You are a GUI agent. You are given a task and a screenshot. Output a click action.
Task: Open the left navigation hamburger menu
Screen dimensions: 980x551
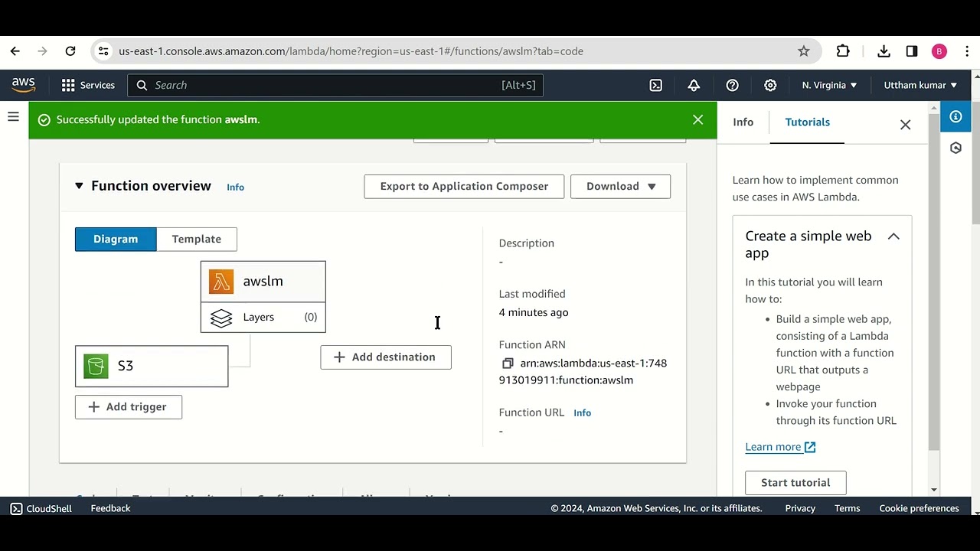(13, 116)
